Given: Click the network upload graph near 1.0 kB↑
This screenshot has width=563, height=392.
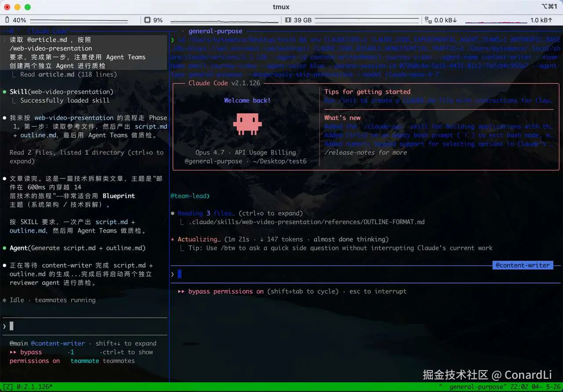Looking at the screenshot, I should pos(496,21).
